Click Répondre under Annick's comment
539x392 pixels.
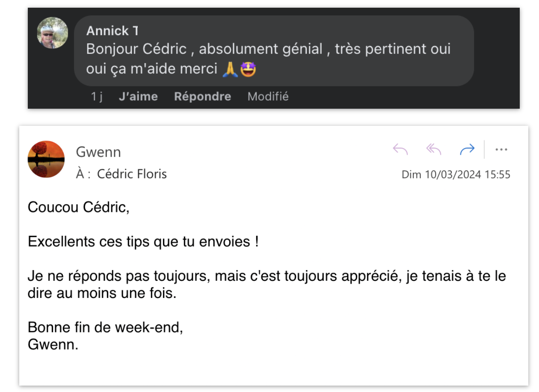tap(202, 97)
